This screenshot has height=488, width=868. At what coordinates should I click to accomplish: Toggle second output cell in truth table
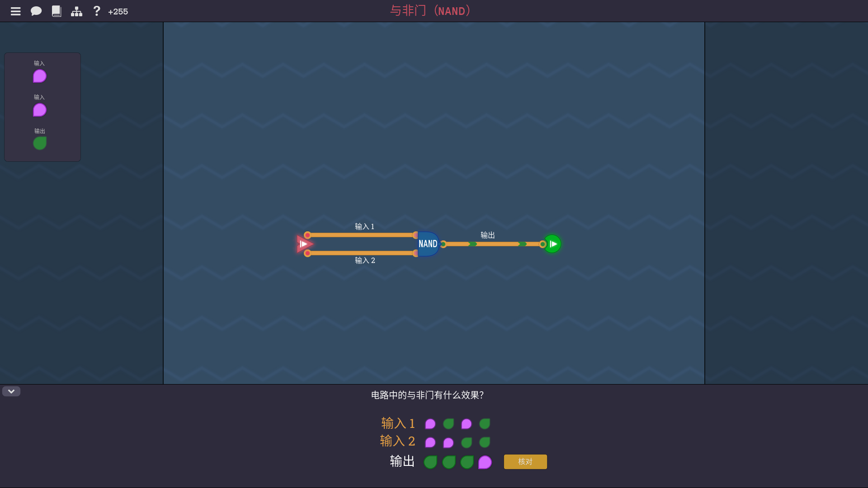[448, 462]
